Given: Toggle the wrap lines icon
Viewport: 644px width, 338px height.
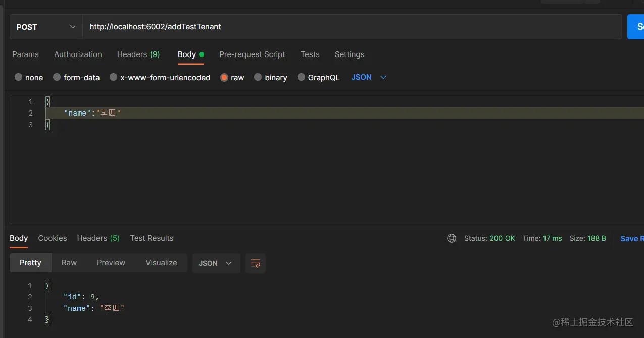Looking at the screenshot, I should 256,263.
